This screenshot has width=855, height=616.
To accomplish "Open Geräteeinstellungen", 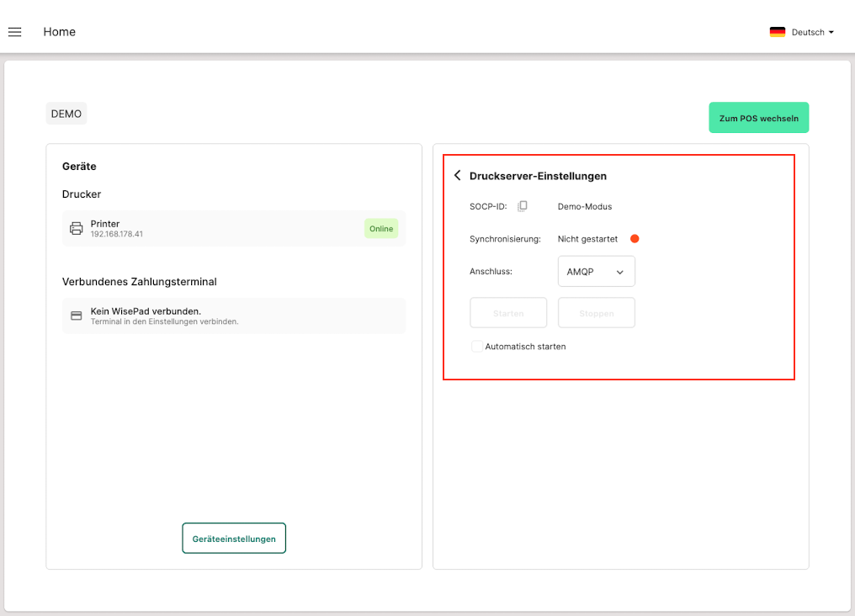I will click(x=234, y=539).
